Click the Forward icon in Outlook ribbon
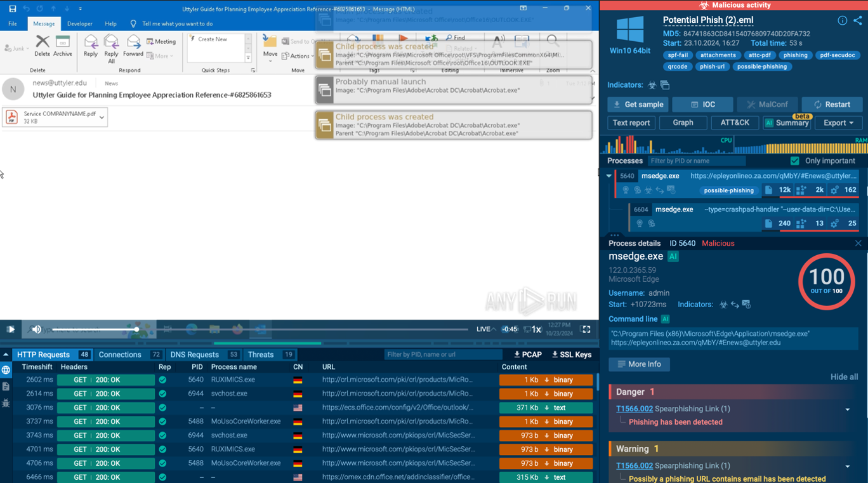This screenshot has width=868, height=483. click(x=133, y=46)
